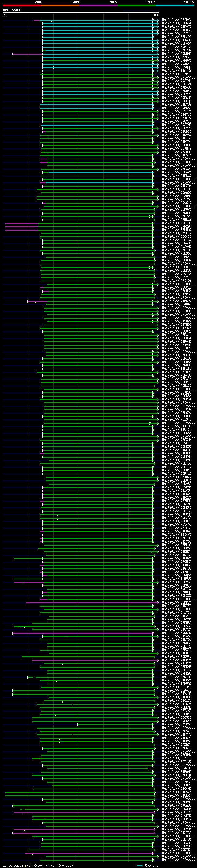
Task: Open the entry UniRef100_C4LUP1
Action: tap(176, 558)
